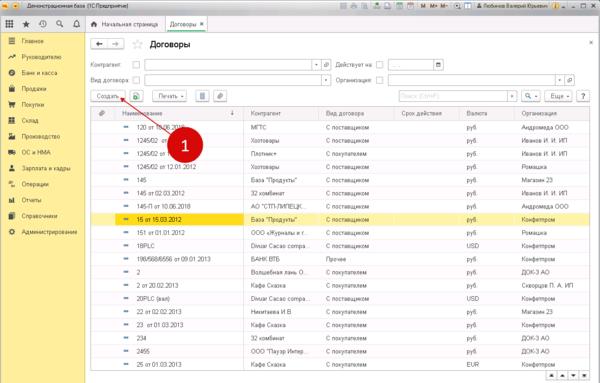
Task: Open the Склад section
Action: pyautogui.click(x=30, y=121)
